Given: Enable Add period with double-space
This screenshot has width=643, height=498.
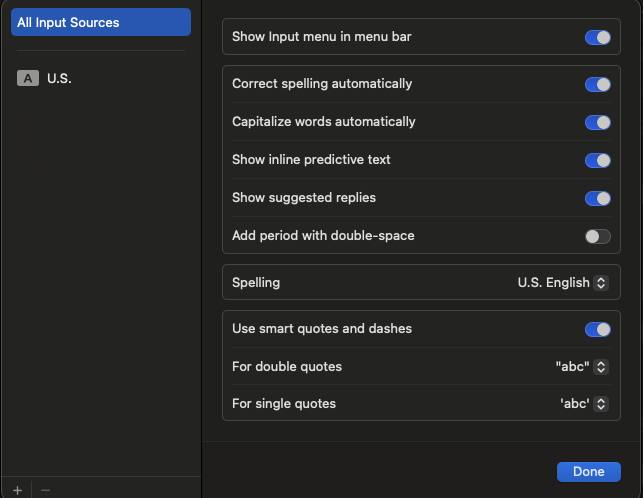Looking at the screenshot, I should [597, 236].
